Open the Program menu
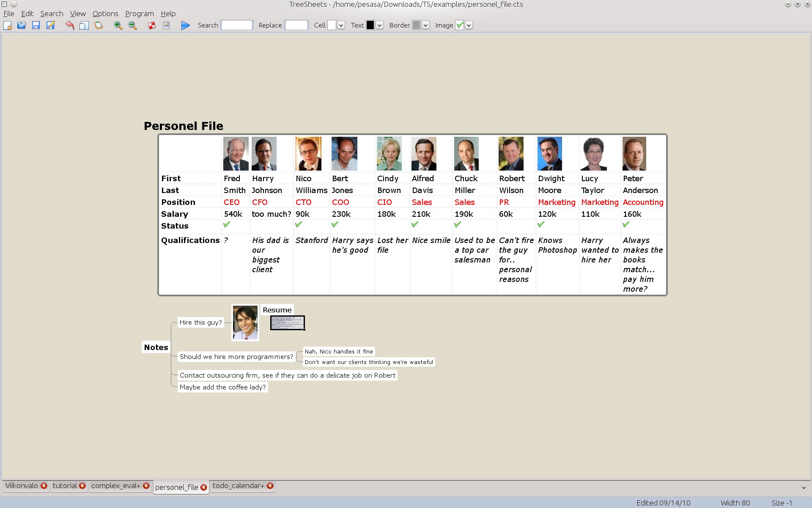This screenshot has width=812, height=508. (x=139, y=14)
